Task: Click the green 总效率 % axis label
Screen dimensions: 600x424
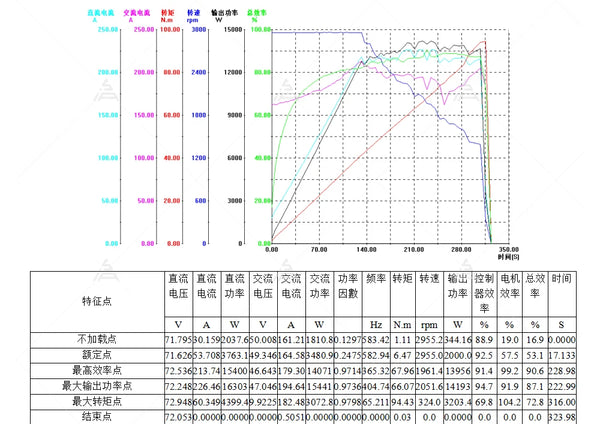Action: pyautogui.click(x=258, y=13)
